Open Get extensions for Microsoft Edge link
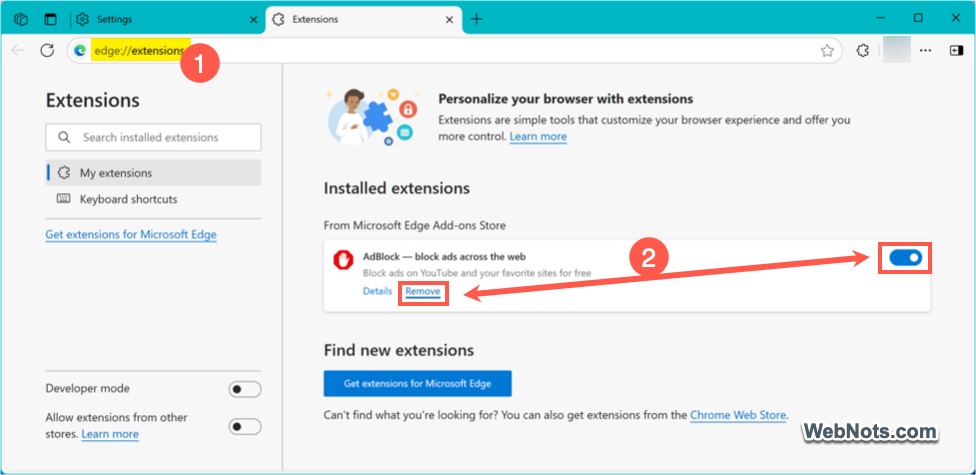Image resolution: width=976 pixels, height=475 pixels. (131, 235)
